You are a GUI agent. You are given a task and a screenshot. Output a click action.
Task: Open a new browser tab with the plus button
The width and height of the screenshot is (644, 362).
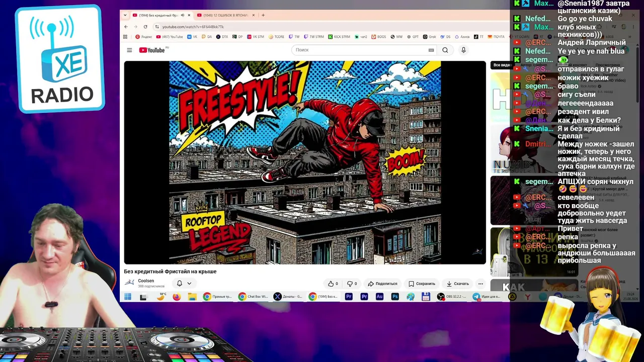click(x=263, y=16)
